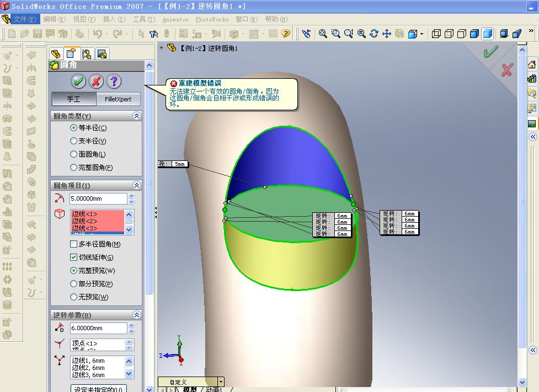This screenshot has width=539, height=392.
Task: Enable 多半径圆角 multiple radius checkbox
Action: click(73, 244)
